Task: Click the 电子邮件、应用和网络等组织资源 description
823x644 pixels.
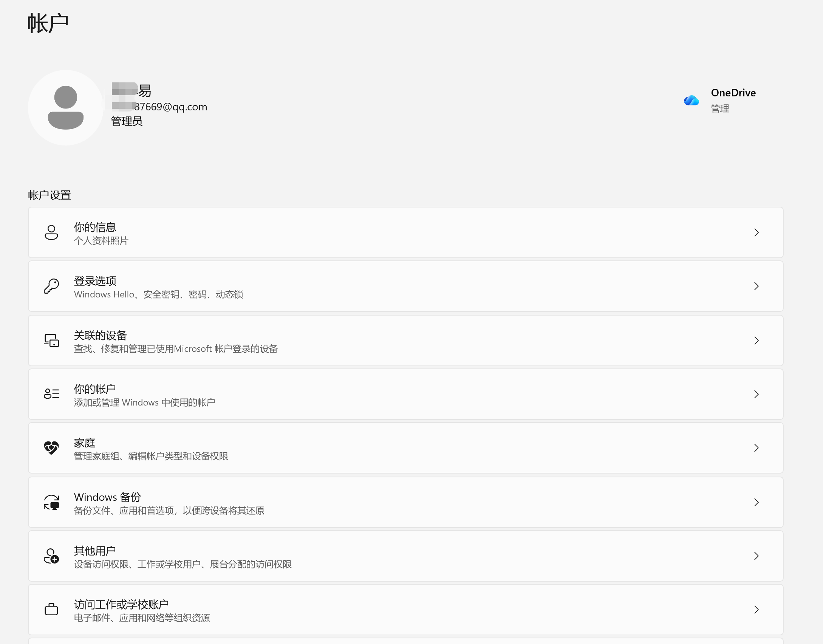Action: (x=142, y=618)
